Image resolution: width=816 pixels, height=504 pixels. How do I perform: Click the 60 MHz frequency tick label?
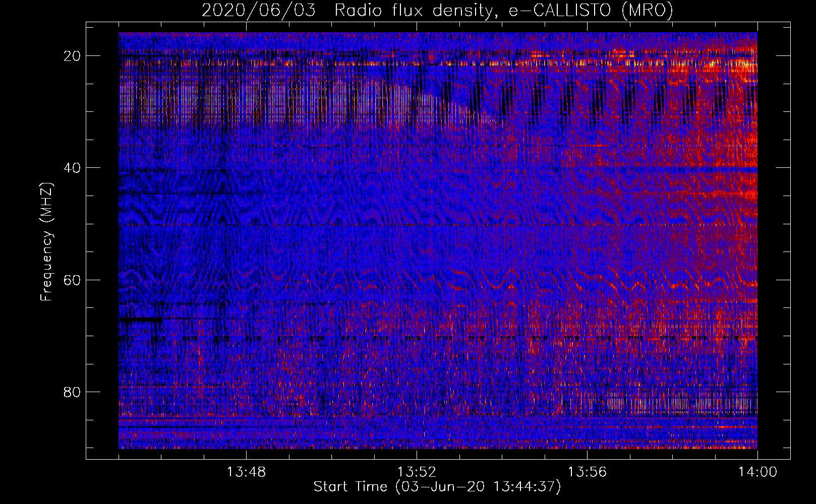tap(72, 280)
